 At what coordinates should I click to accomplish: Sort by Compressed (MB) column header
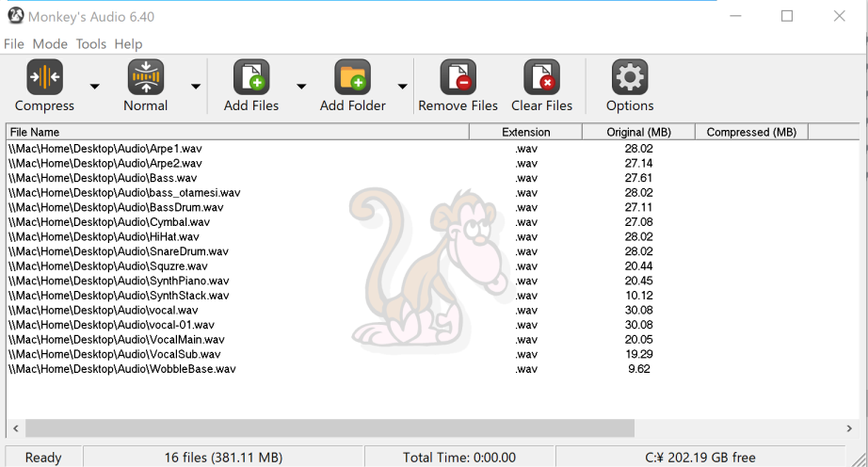752,132
